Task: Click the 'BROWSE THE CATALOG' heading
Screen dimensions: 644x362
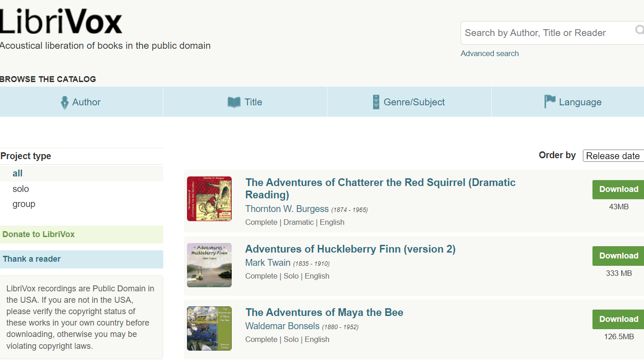Action: point(48,79)
